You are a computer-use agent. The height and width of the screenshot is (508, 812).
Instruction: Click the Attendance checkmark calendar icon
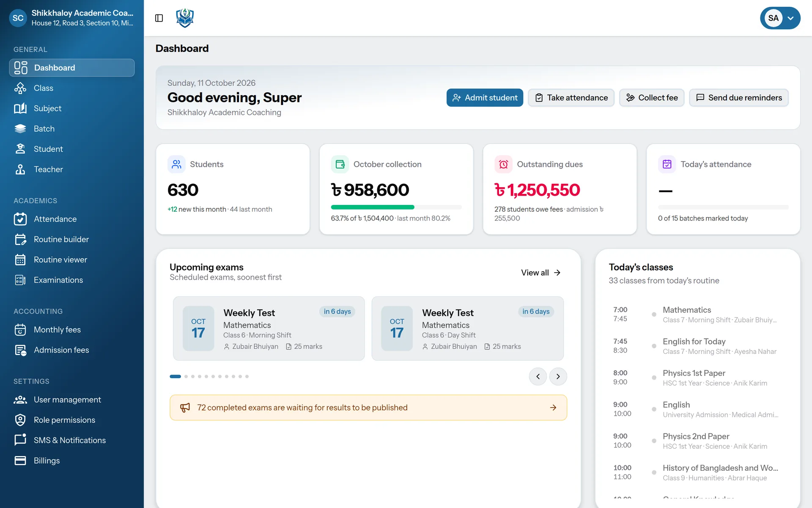20,219
